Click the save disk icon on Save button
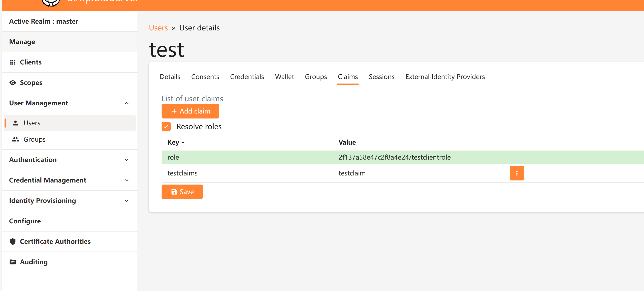Image resolution: width=644 pixels, height=291 pixels. point(174,192)
